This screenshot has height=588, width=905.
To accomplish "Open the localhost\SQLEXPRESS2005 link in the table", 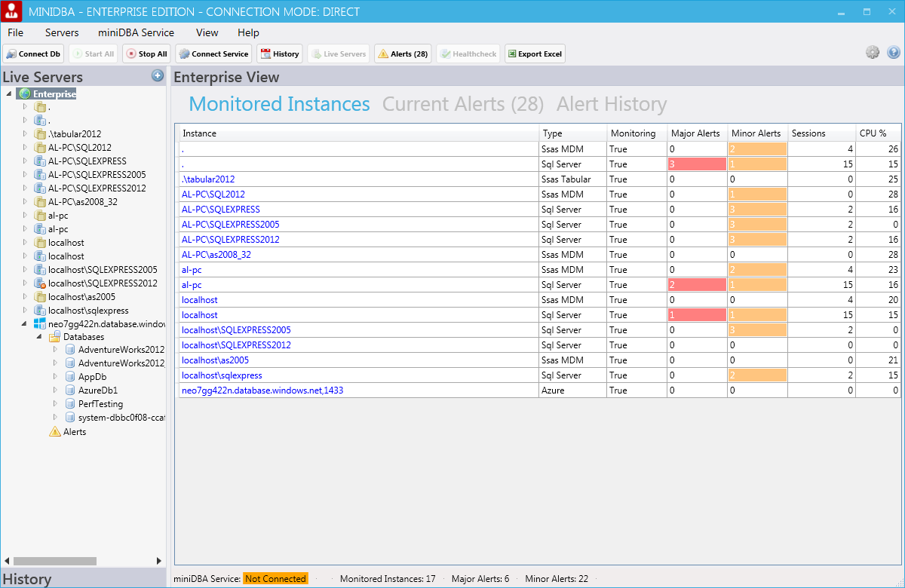I will pyautogui.click(x=236, y=330).
